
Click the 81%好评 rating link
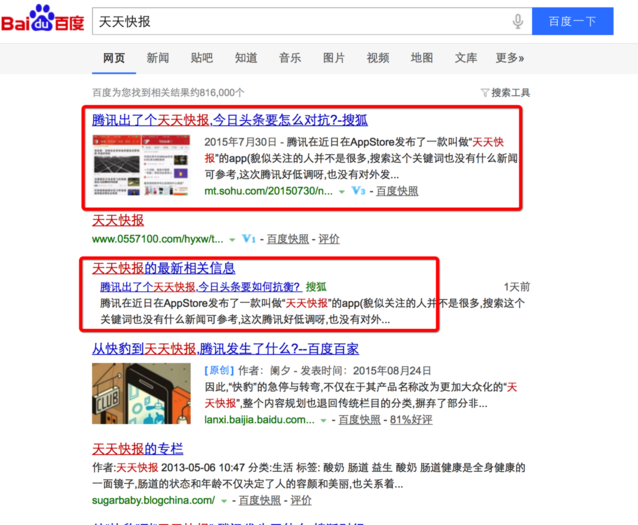[x=412, y=420]
